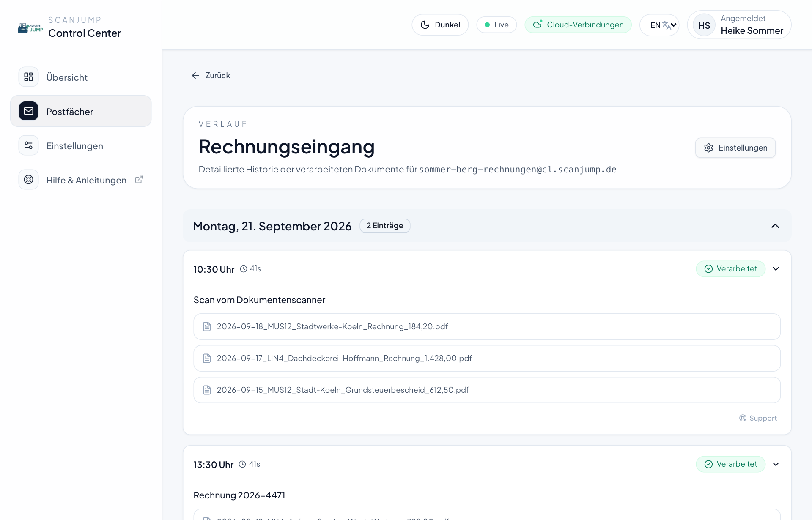Click the Support lifebuoy icon
812x520 pixels.
(743, 418)
